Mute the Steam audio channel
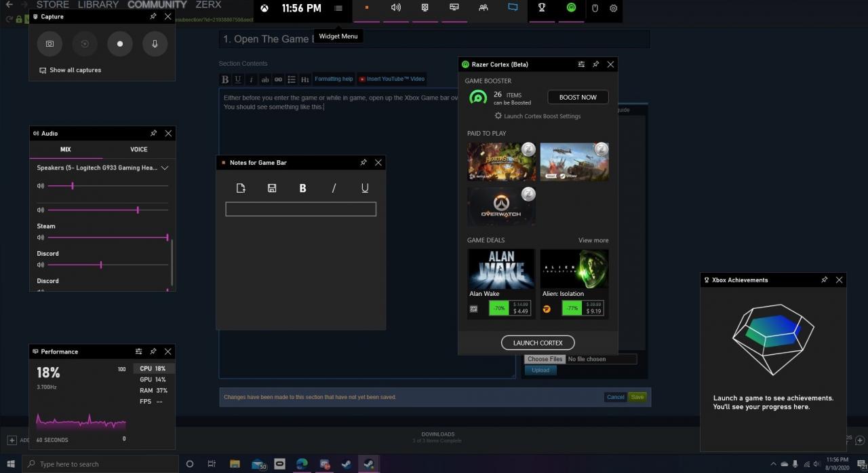 (x=41, y=238)
